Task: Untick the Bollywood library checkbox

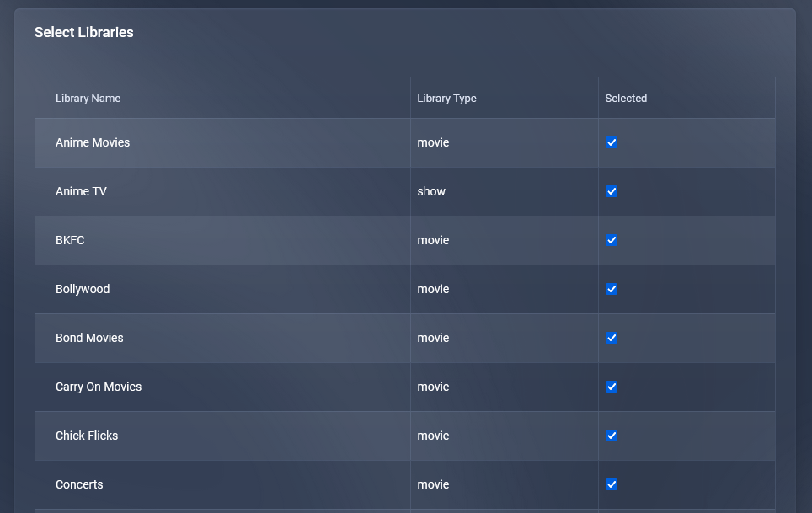Action: point(612,289)
